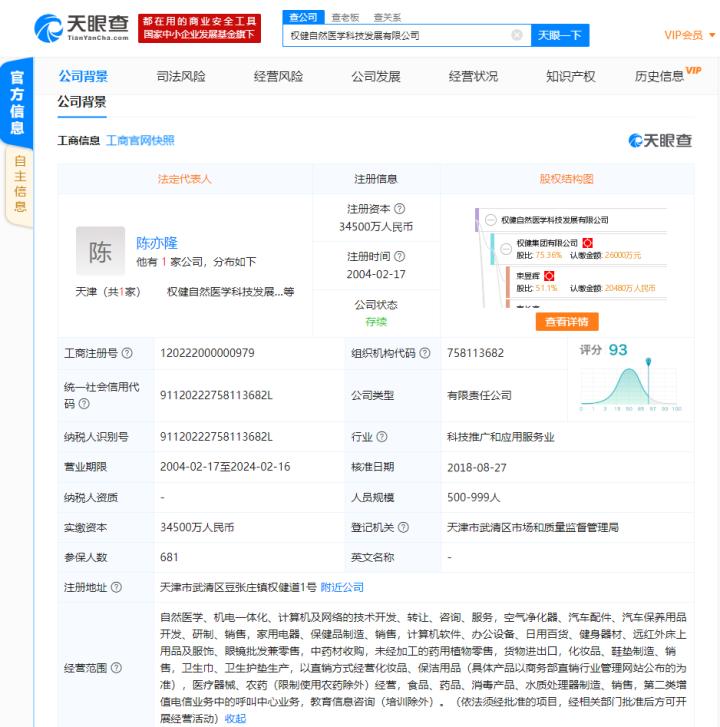Click the 查看详情 button

pos(567,321)
